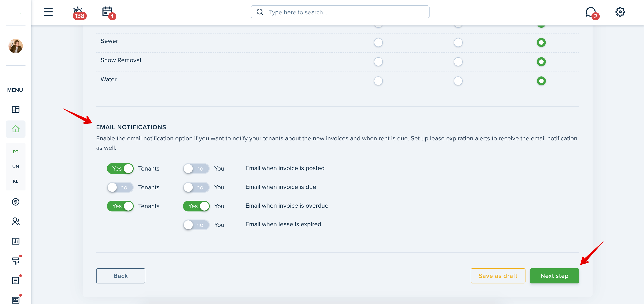
Task: Open the dashboard grid icon in sidebar
Action: [x=15, y=109]
